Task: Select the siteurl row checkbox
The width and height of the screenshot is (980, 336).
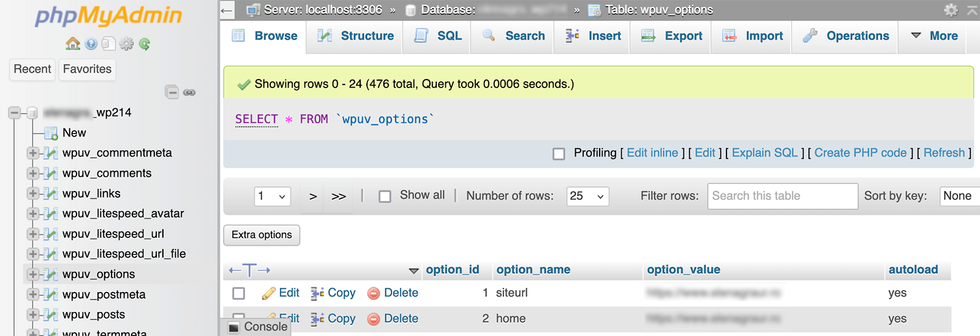Action: 239,294
